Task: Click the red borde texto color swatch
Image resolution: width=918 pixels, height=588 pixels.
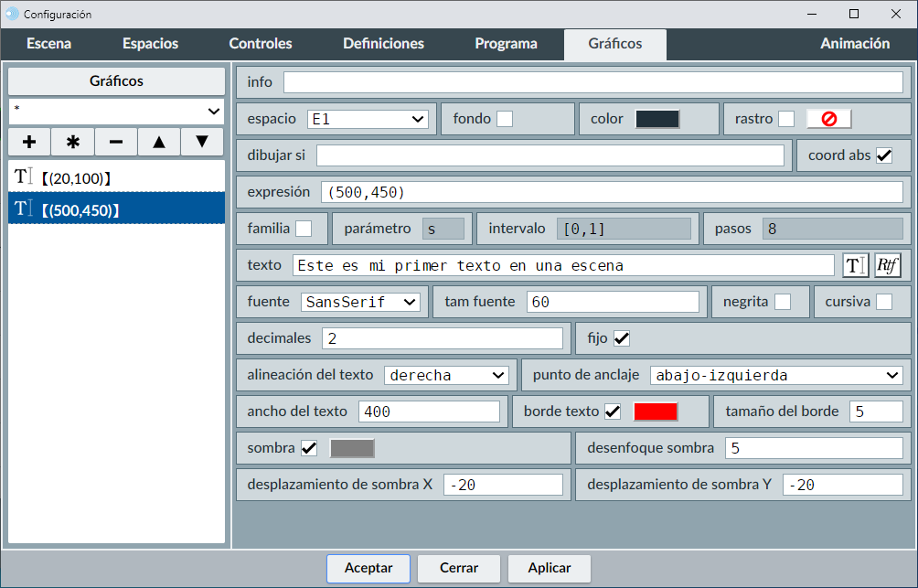Action: click(656, 412)
